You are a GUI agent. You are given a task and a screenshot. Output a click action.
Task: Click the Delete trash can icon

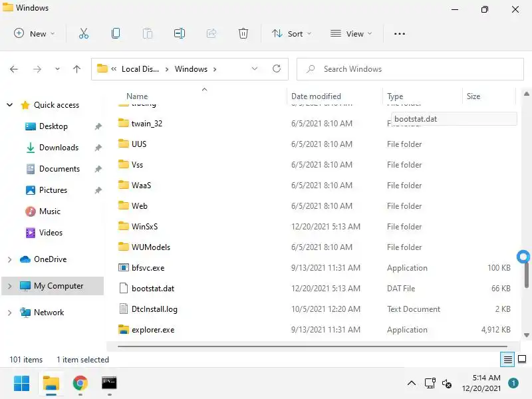coord(243,34)
